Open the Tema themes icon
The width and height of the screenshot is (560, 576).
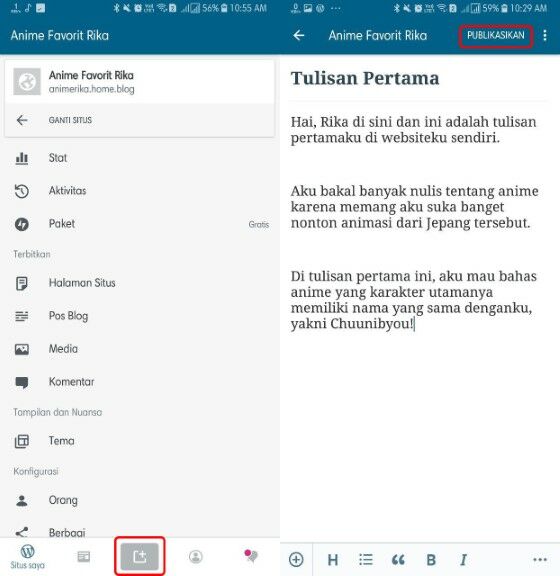coord(22,441)
